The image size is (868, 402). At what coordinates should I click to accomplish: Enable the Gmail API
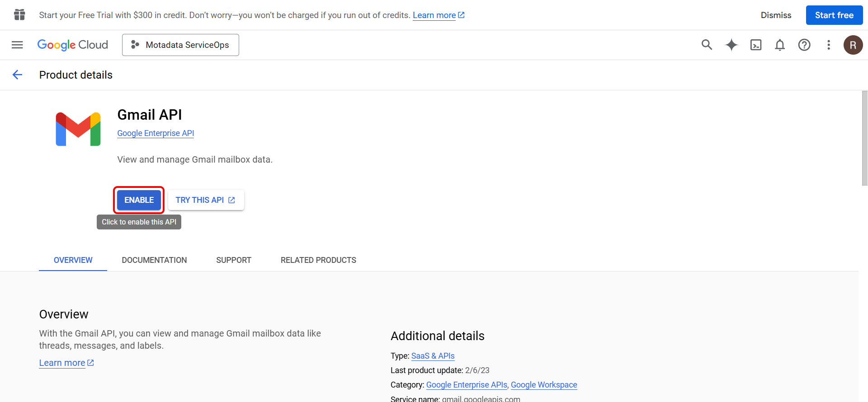139,200
